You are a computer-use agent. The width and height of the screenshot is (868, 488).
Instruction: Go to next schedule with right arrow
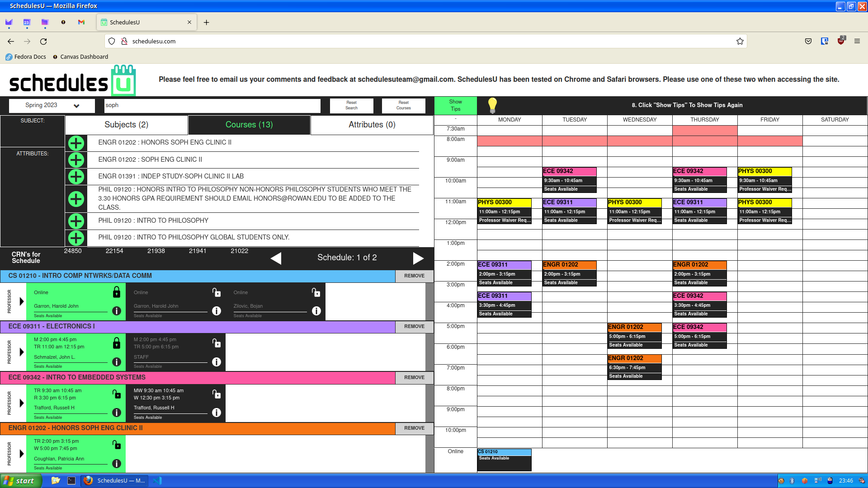(418, 258)
